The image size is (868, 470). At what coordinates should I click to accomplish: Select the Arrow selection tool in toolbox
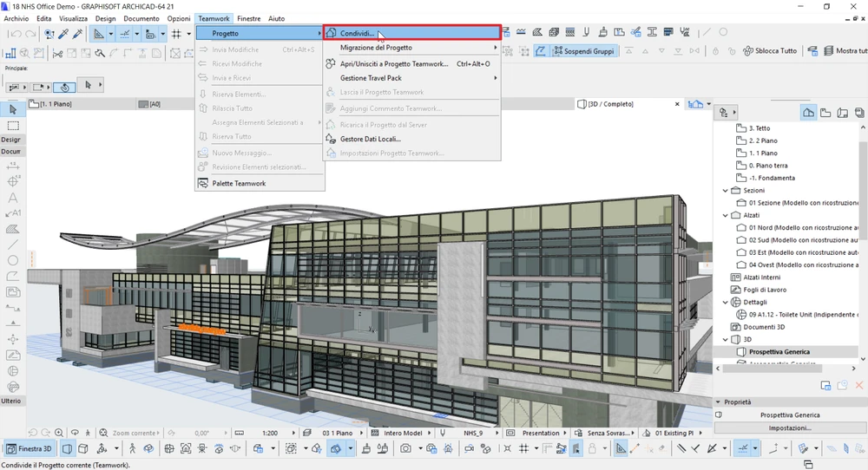point(13,109)
